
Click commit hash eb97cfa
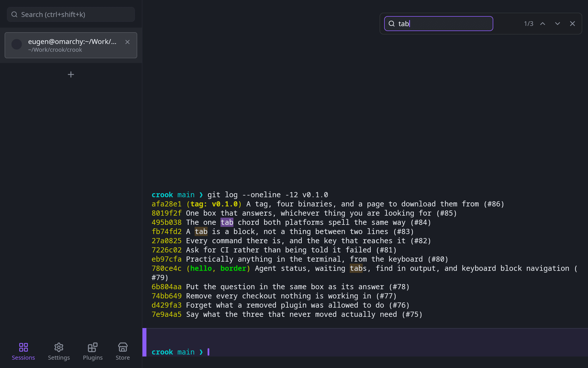coord(167,259)
